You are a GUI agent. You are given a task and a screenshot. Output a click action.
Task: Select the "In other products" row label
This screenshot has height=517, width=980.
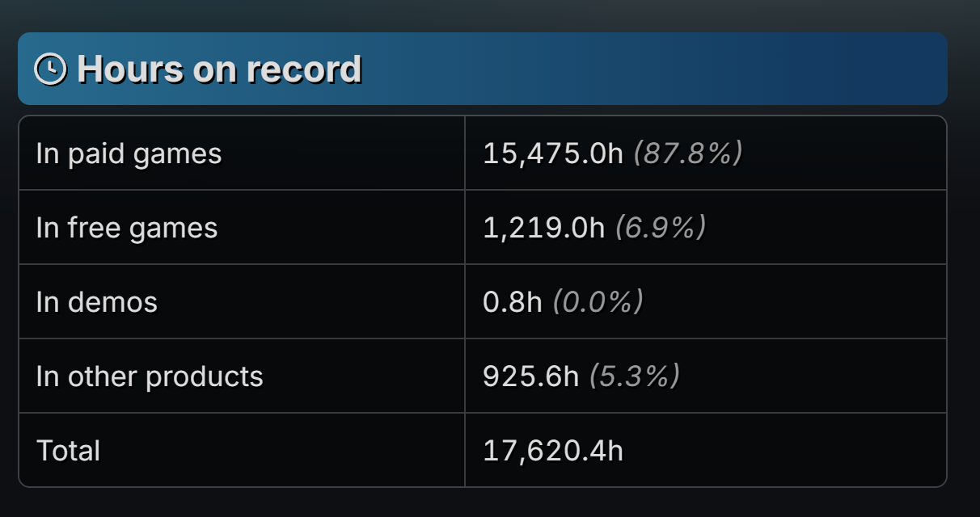click(150, 376)
